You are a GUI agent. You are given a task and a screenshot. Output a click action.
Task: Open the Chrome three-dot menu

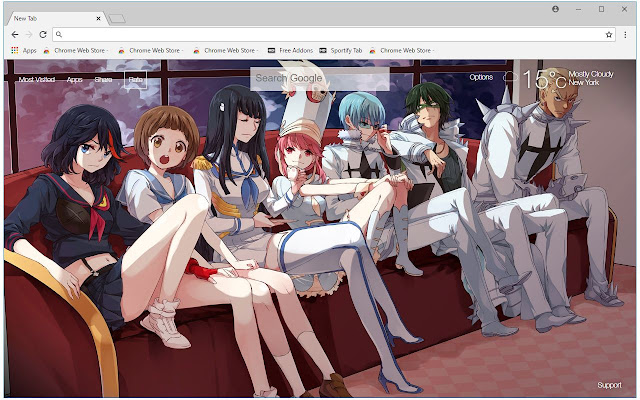coord(625,35)
